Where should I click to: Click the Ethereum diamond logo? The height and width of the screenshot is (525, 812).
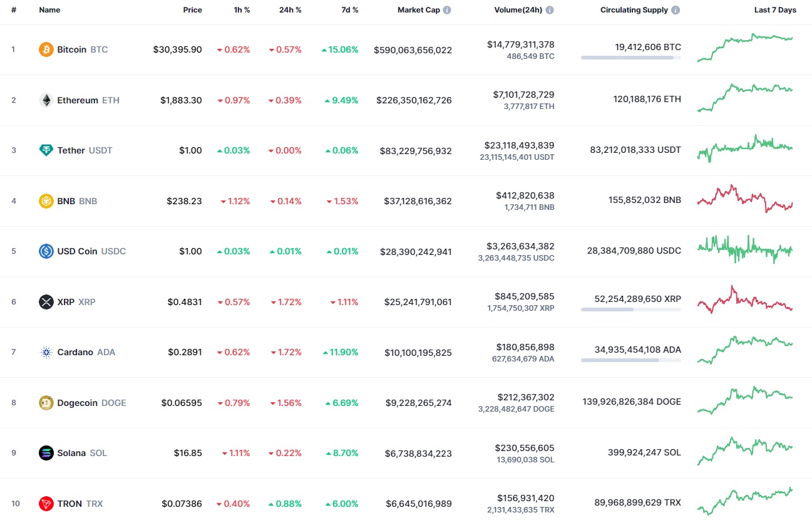46,100
